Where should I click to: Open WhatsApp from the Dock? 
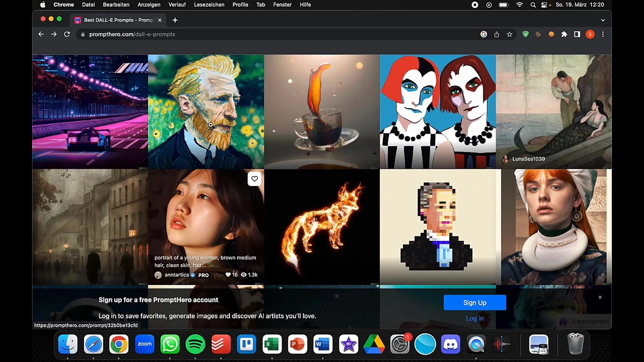(x=170, y=344)
